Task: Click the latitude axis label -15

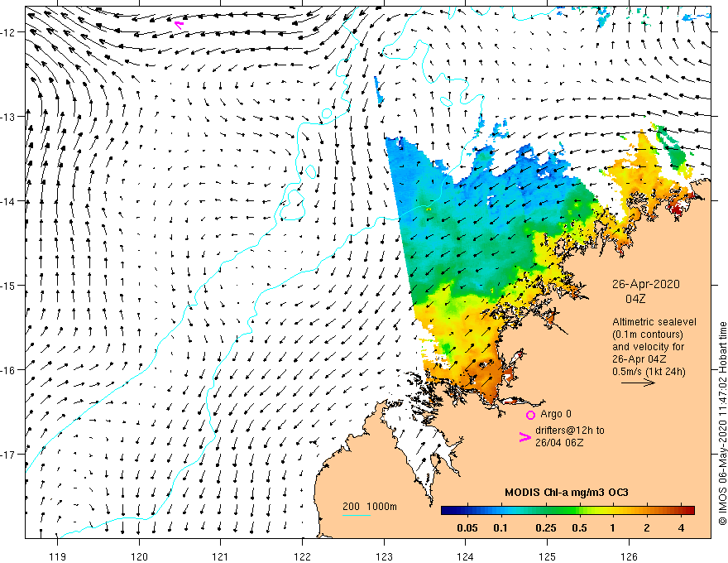Action: pos(7,285)
